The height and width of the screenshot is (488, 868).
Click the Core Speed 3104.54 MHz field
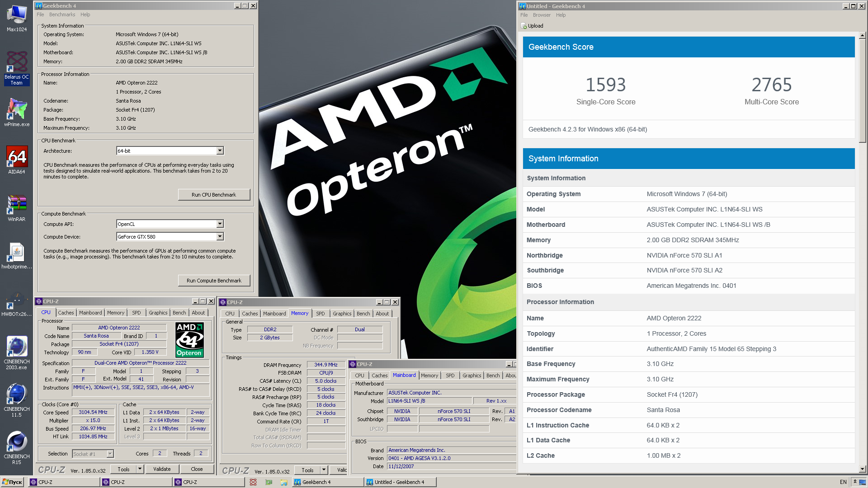tap(93, 413)
